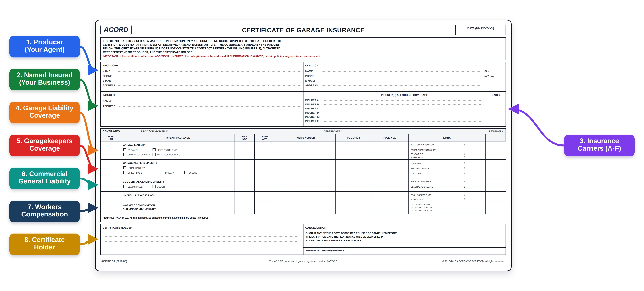
Task: Check the OCCUR checkbox
Action: coord(154,187)
